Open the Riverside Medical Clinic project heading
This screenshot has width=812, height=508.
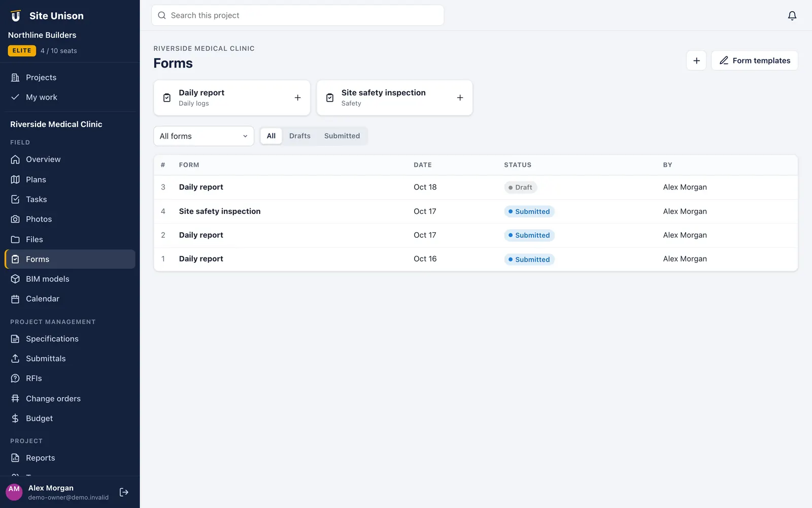56,124
